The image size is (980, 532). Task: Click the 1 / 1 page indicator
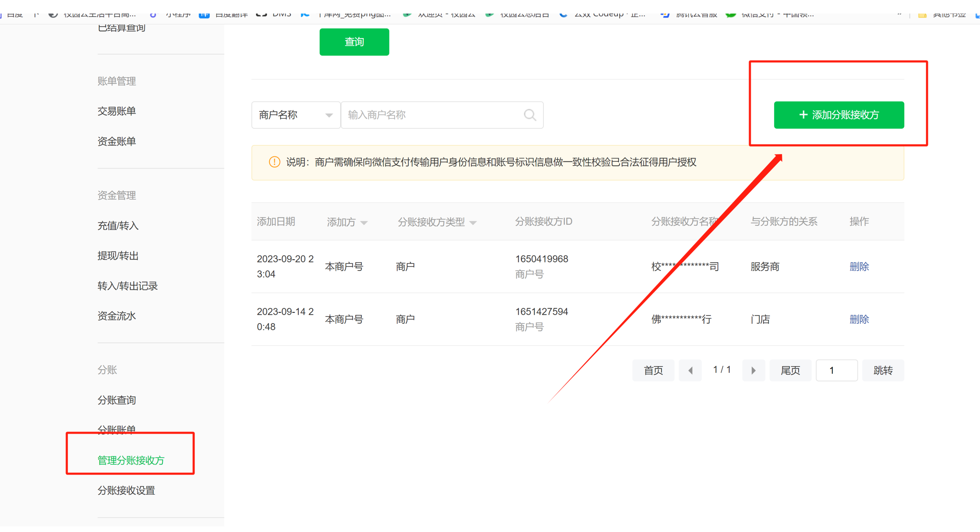[x=722, y=370]
